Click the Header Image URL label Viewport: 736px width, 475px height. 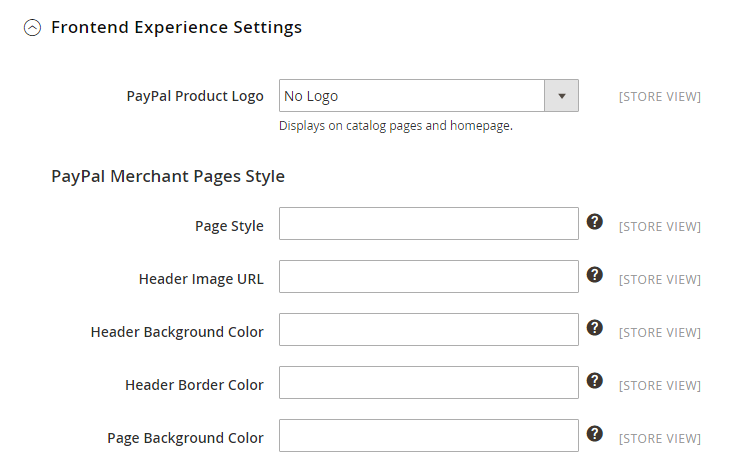coord(201,279)
